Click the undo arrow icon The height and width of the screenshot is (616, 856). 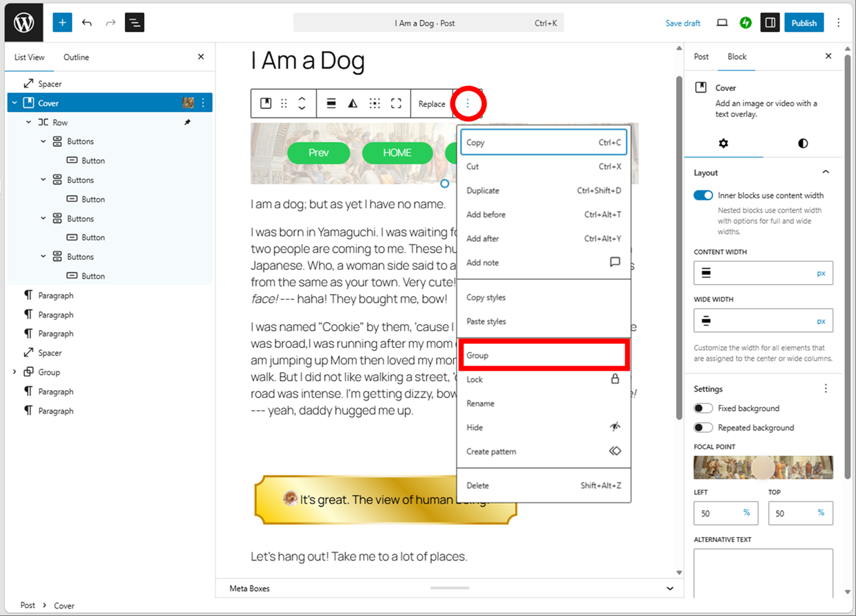coord(87,23)
